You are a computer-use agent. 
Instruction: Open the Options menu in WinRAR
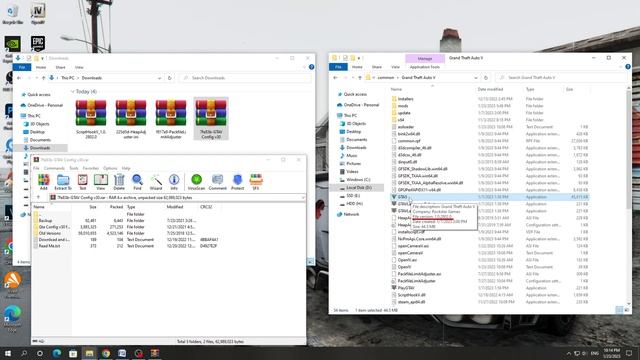[110, 168]
